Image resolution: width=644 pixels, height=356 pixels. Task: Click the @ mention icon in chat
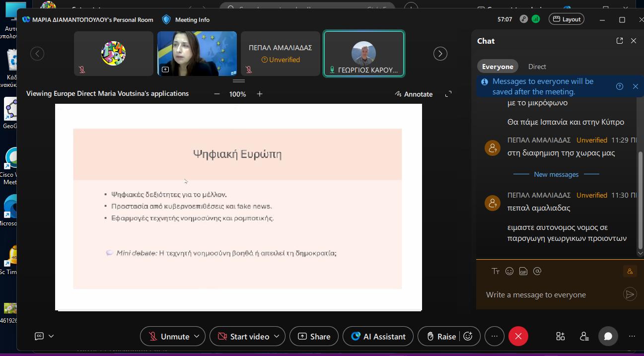tap(537, 271)
